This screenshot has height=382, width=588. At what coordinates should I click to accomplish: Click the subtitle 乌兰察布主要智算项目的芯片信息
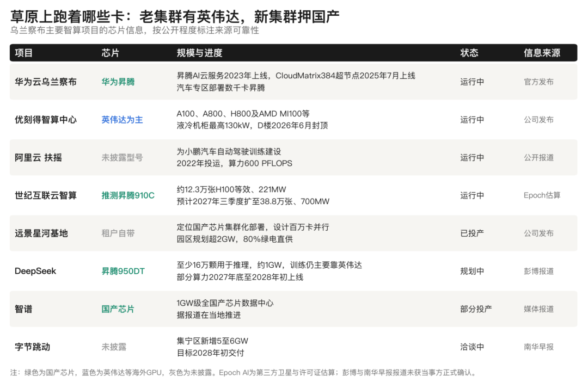pos(134,30)
